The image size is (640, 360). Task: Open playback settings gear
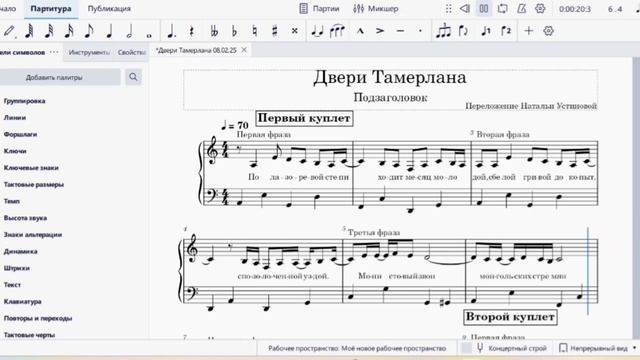pyautogui.click(x=540, y=9)
